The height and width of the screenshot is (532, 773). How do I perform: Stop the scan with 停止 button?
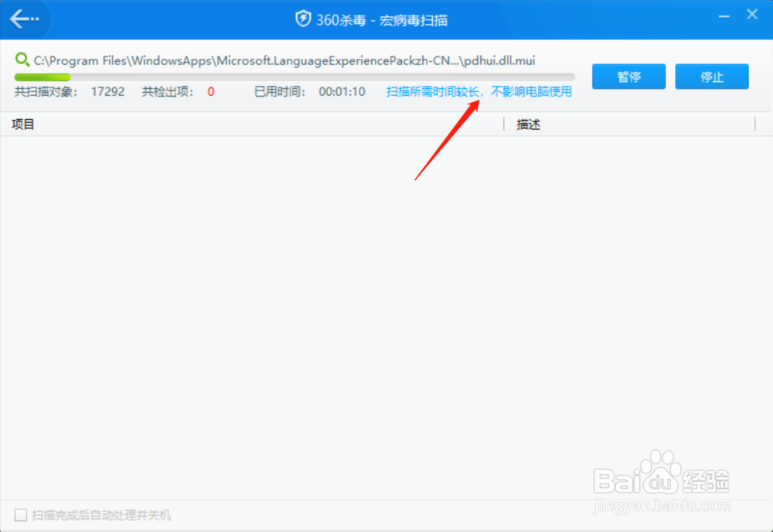(712, 77)
